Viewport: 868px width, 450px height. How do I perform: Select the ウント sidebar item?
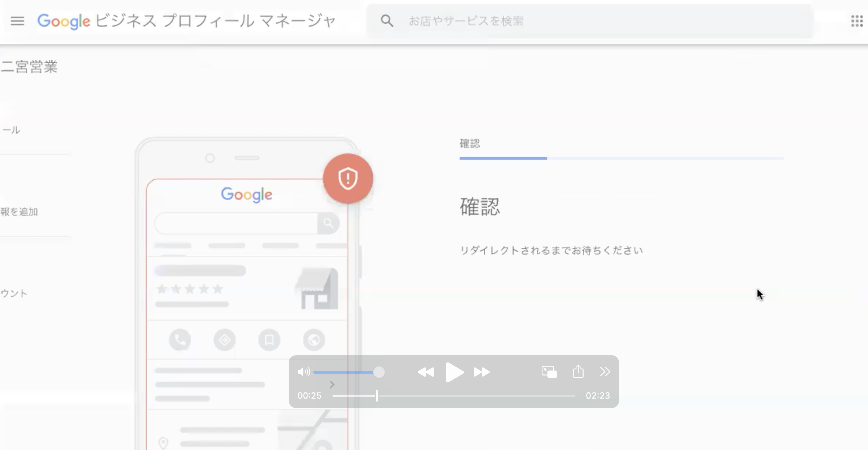point(14,293)
